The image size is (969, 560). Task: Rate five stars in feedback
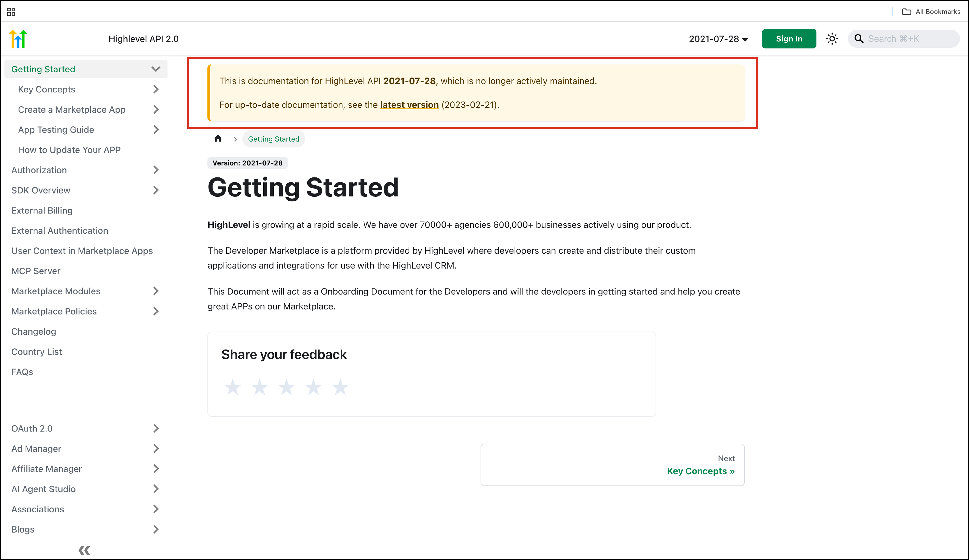pos(340,387)
